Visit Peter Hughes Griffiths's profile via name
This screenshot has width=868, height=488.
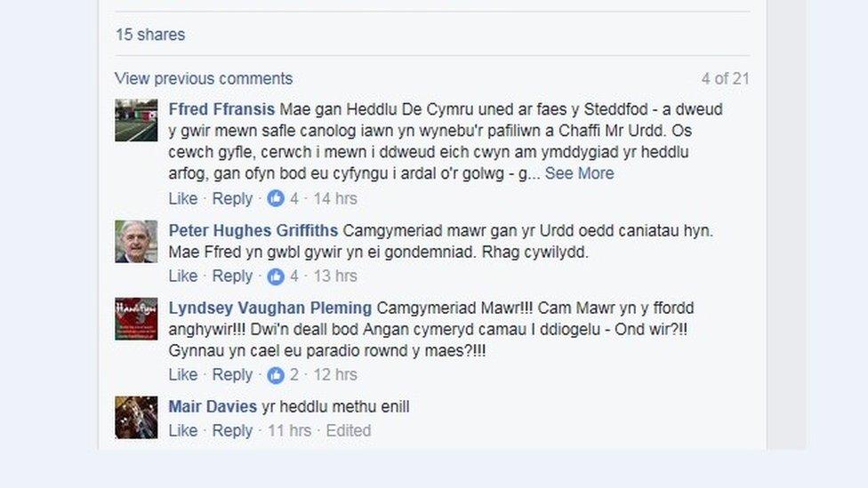point(253,230)
